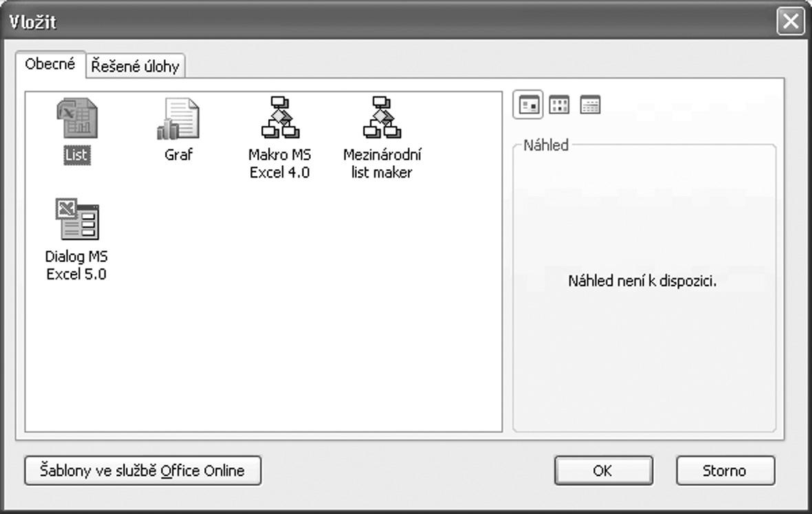This screenshot has height=514, width=812.
Task: Click the 'Náhled není k dispozici.' text
Action: [x=642, y=281]
